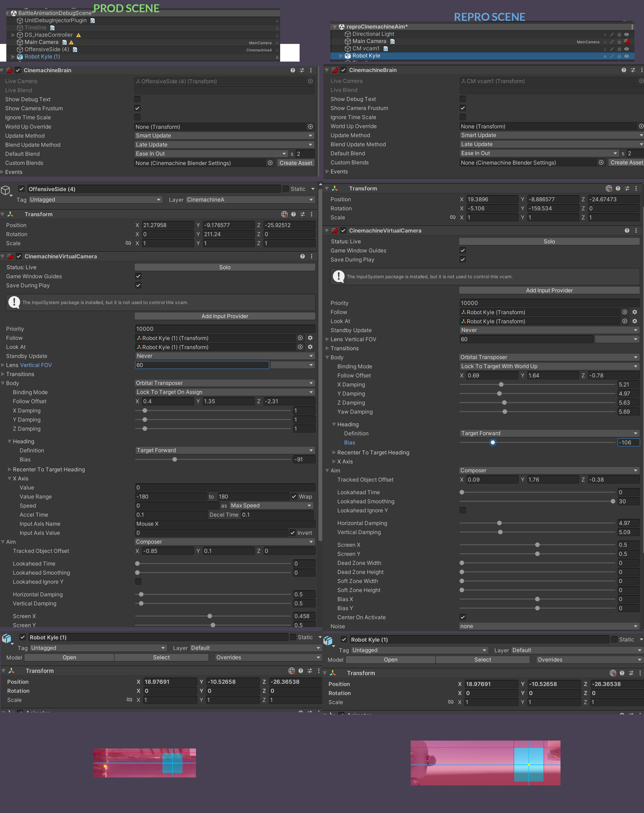Open presets for OffensiveSide (4) Transform
644x813 pixels.
click(303, 214)
